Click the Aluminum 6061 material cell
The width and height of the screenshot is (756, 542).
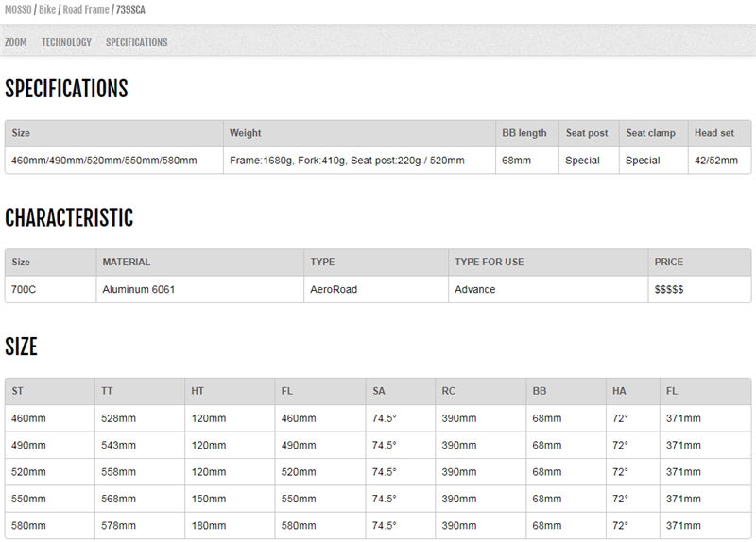199,289
